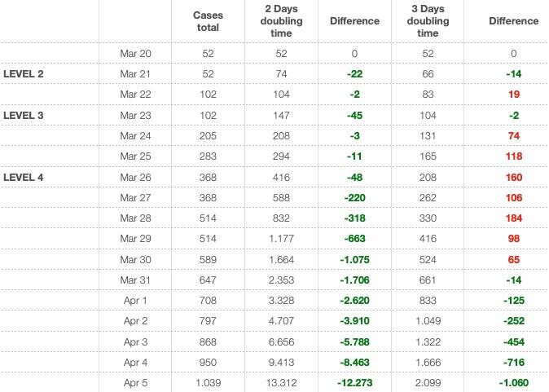This screenshot has width=549, height=392.
Task: Click the red difference value 160
Action: (513, 177)
